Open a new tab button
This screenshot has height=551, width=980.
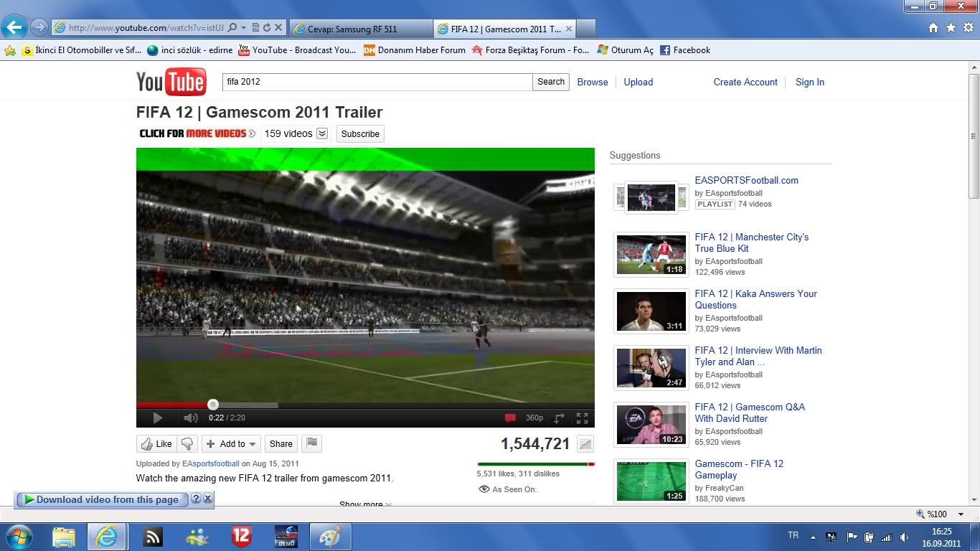tap(586, 29)
